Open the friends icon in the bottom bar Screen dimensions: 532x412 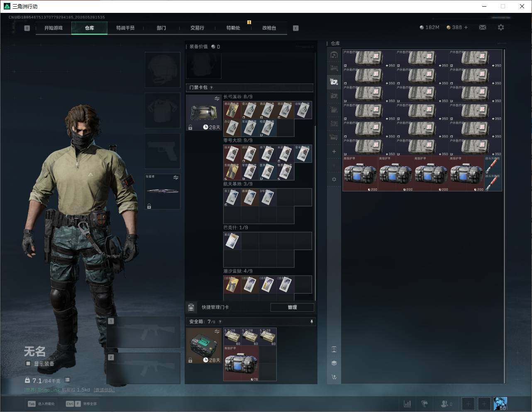click(x=447, y=404)
